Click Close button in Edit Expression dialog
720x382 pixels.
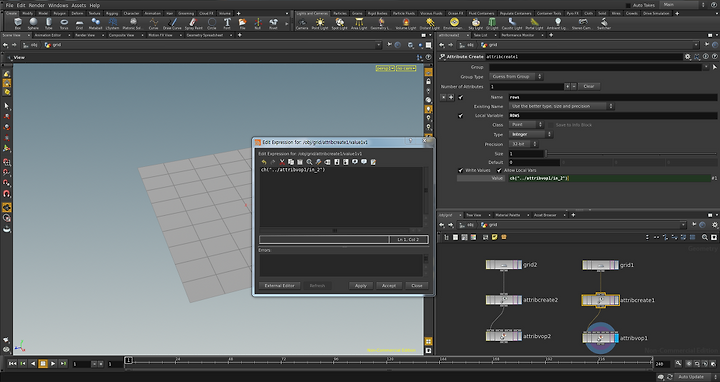click(417, 286)
